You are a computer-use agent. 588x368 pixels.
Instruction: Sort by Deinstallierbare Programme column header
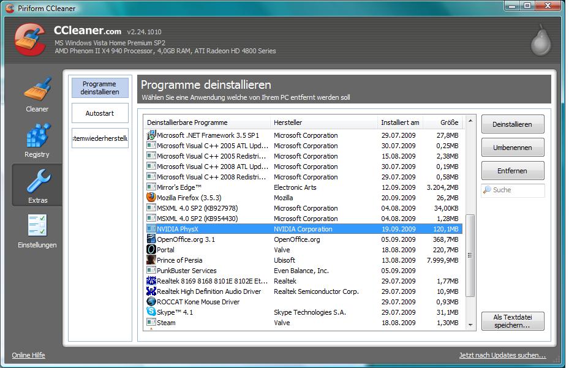(x=206, y=122)
